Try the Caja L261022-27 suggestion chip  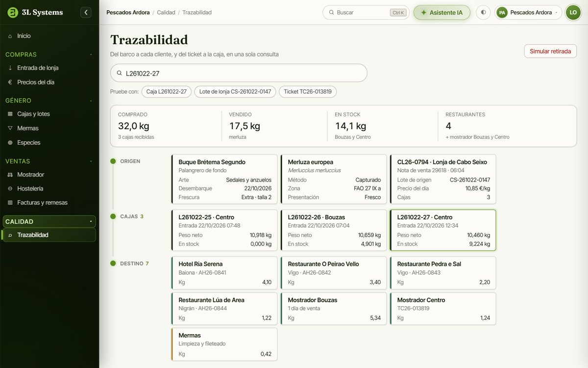(167, 92)
